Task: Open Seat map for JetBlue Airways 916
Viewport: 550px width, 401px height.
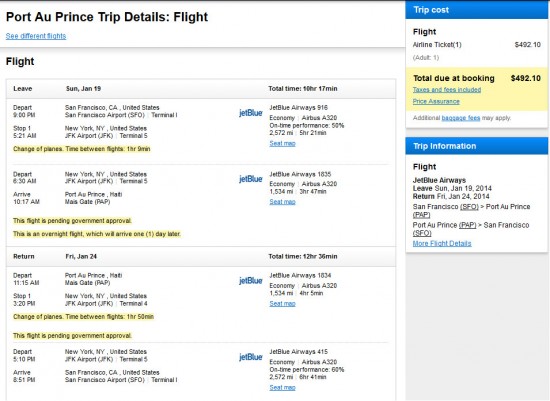Action: 282,143
